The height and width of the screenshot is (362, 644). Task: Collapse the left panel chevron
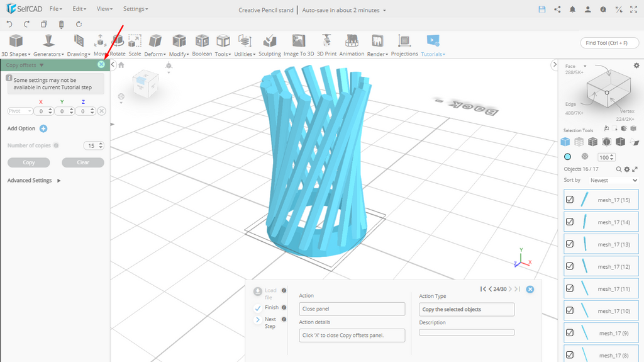(113, 65)
